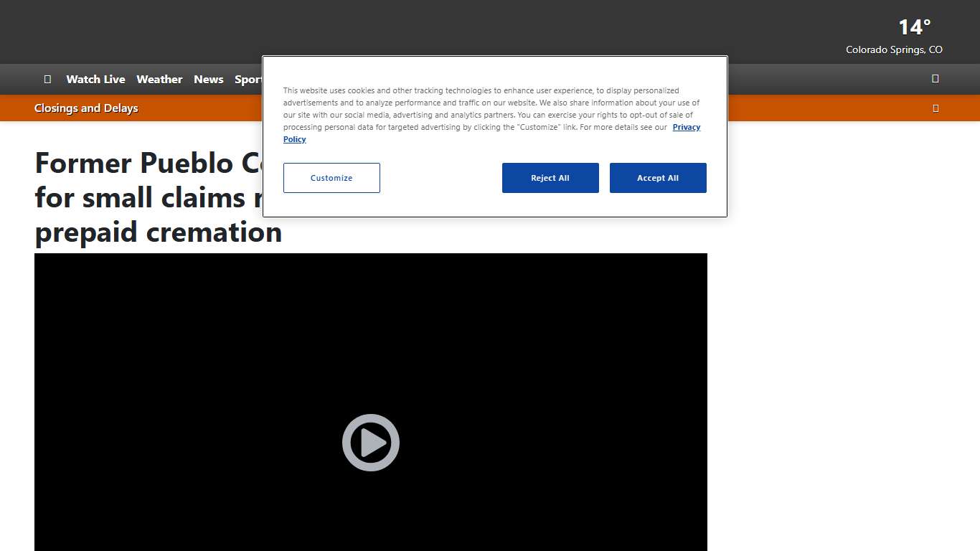
Task: Click the icon at right end of navigation bar
Action: click(935, 79)
